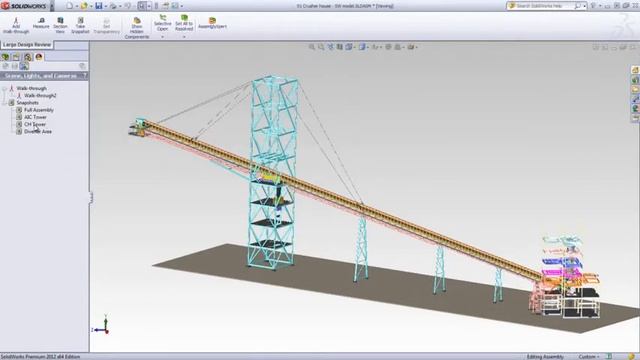Select the AIC Tower snapshot

[x=36, y=117]
